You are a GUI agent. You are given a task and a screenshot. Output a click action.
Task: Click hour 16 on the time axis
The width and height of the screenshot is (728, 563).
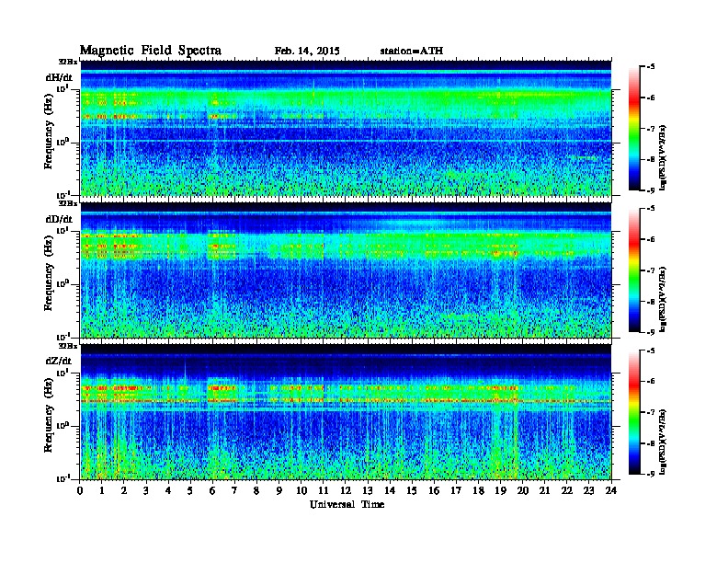434,490
